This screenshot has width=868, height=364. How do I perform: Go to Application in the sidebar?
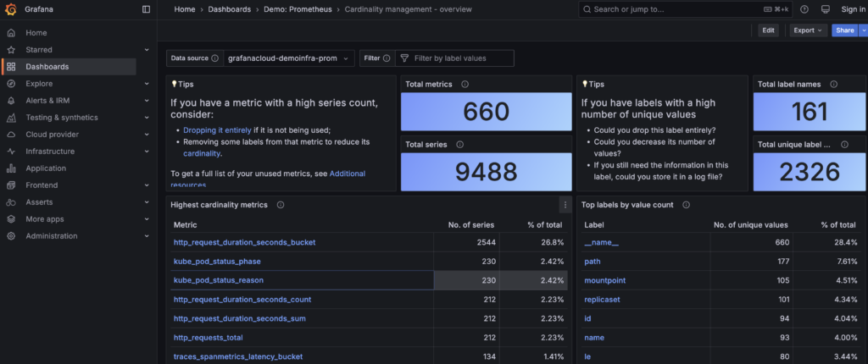click(46, 168)
